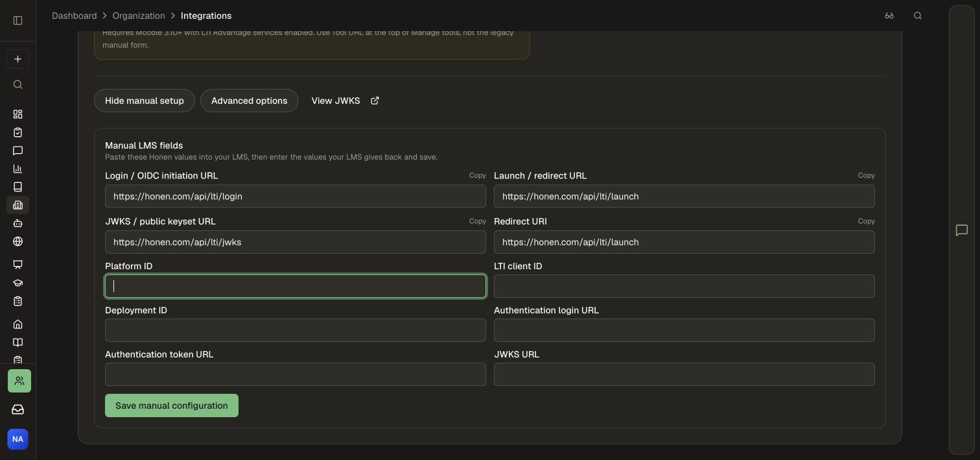Focus the JWKS URL input
Screen dimensions: 980x460
684,374
